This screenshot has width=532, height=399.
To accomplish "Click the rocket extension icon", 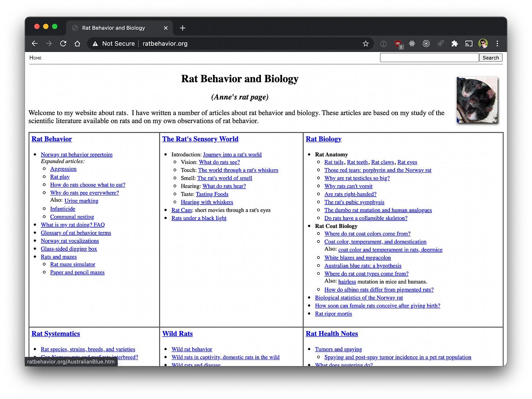I will coord(440,43).
